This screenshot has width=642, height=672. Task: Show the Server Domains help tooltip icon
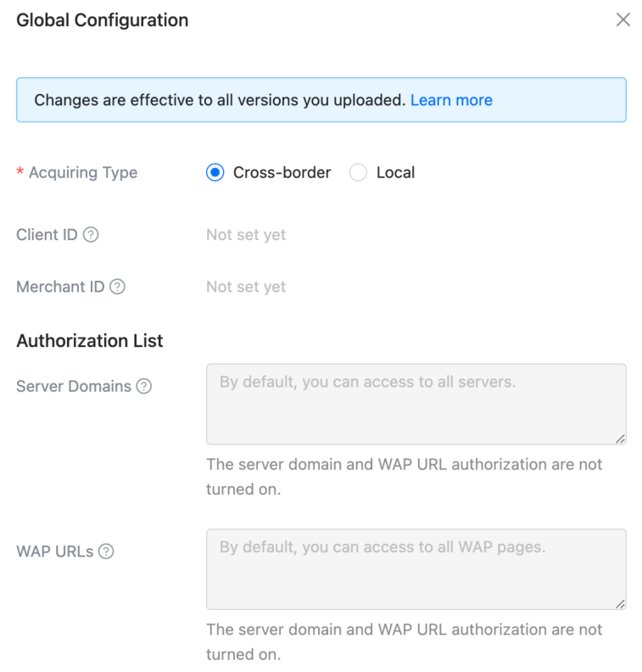tap(144, 386)
